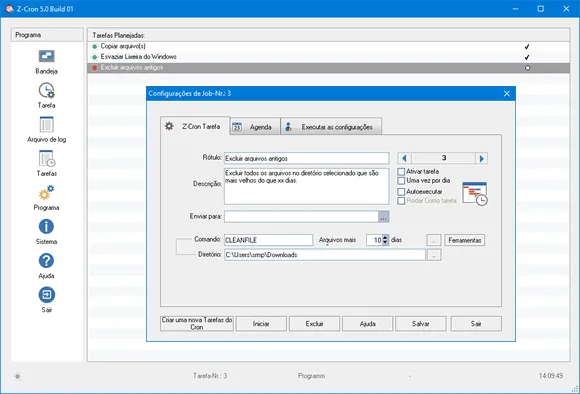Go to previous job with left arrow
Viewport: 580px width, 394px height.
coord(404,158)
